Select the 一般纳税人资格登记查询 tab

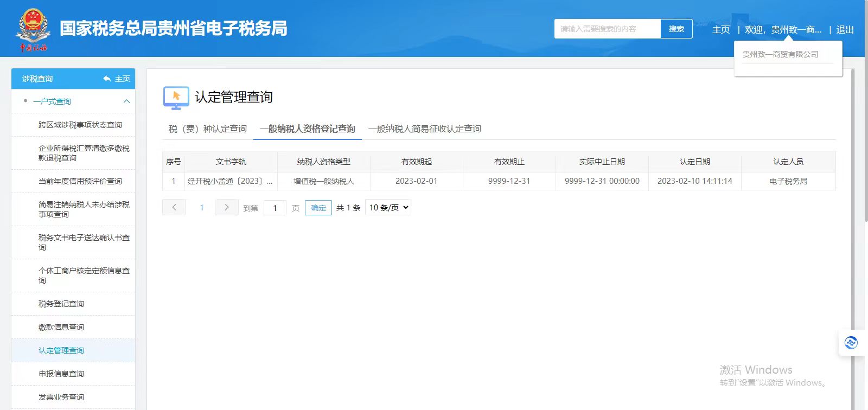[307, 129]
